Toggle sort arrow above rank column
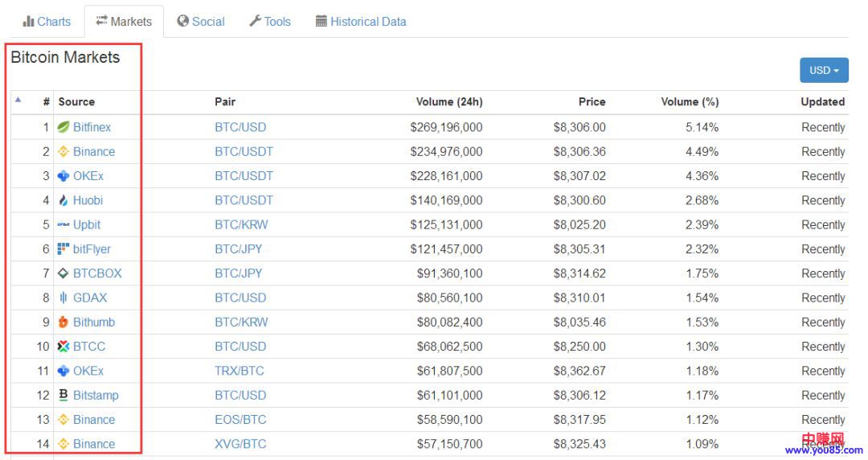868x460 pixels. point(18,100)
